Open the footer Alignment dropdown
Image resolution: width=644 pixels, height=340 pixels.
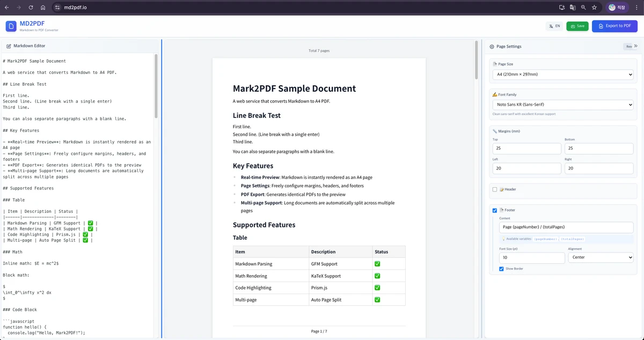click(x=601, y=257)
